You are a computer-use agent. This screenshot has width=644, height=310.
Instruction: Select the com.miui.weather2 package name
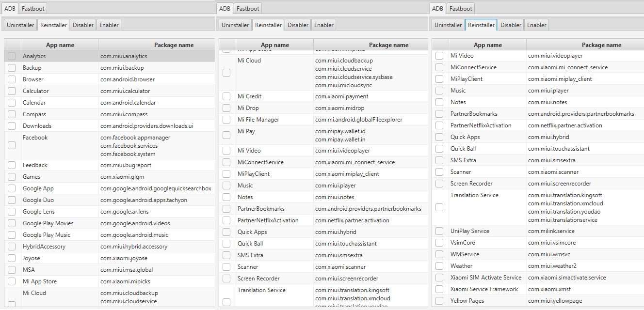click(x=552, y=266)
